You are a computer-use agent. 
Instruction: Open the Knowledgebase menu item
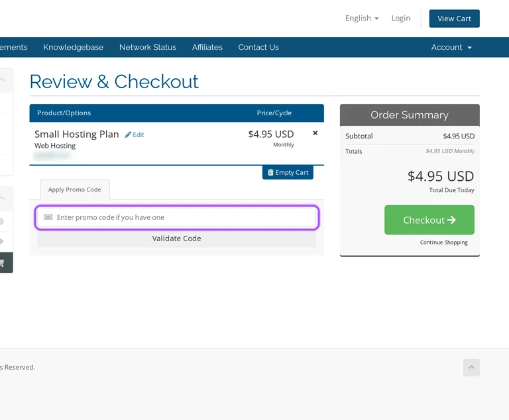[73, 47]
